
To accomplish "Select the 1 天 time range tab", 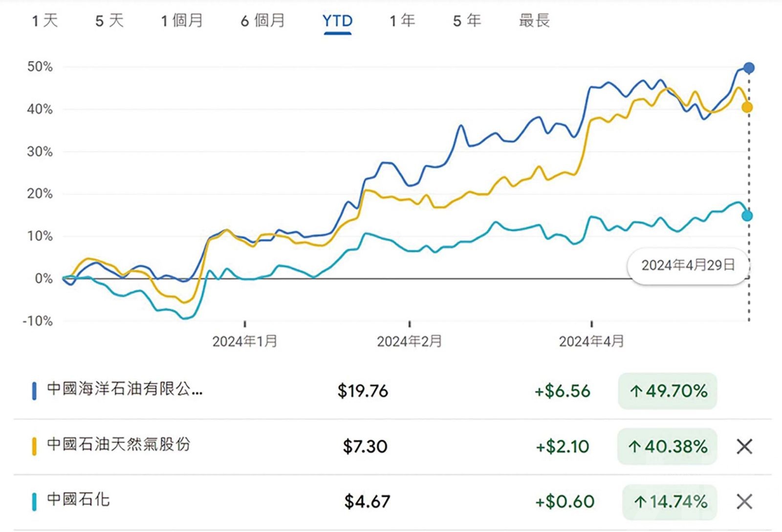I will (x=45, y=21).
